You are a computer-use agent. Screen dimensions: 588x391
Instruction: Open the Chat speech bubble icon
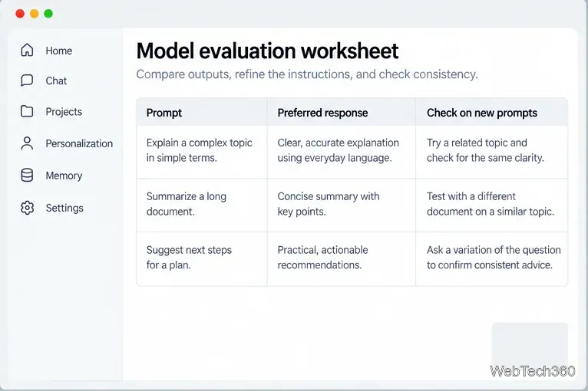(27, 80)
